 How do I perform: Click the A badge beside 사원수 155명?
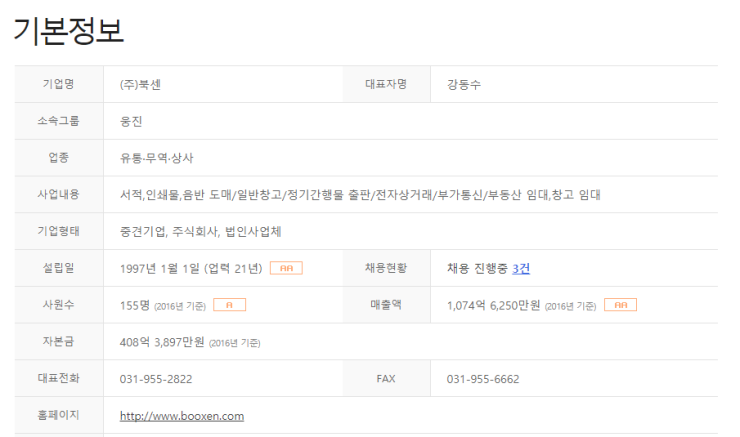click(229, 305)
